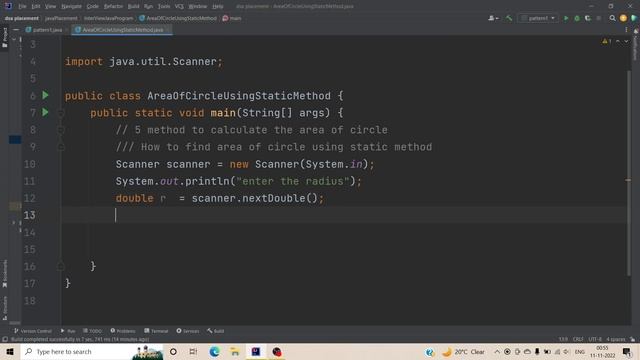Click the green Run button in toolbar

click(566, 18)
